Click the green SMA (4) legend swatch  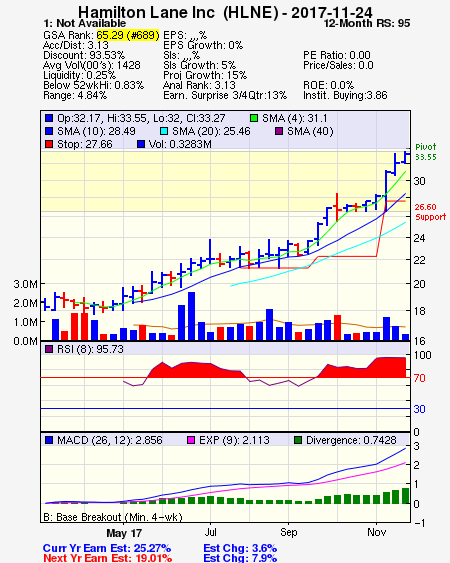coord(254,118)
